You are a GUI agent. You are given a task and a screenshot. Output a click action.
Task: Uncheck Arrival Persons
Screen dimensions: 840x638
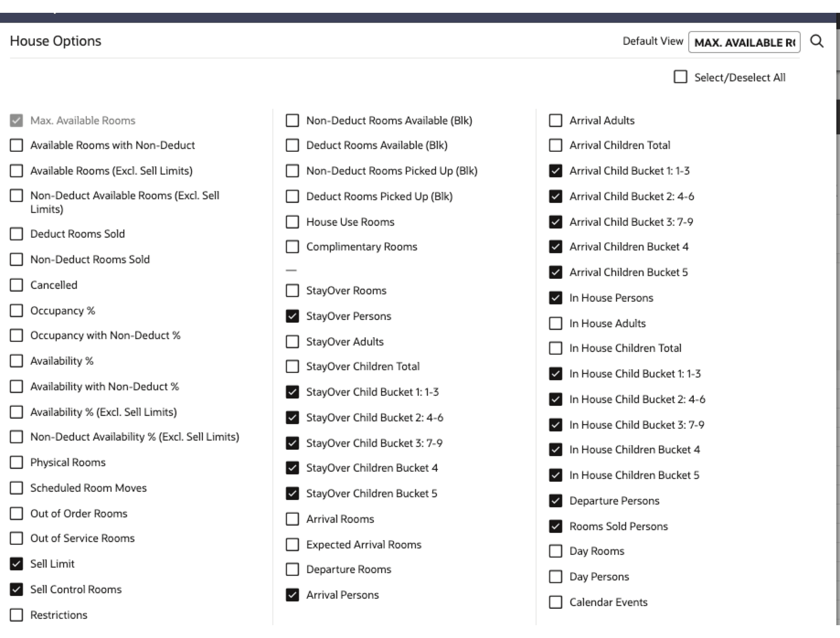point(292,595)
